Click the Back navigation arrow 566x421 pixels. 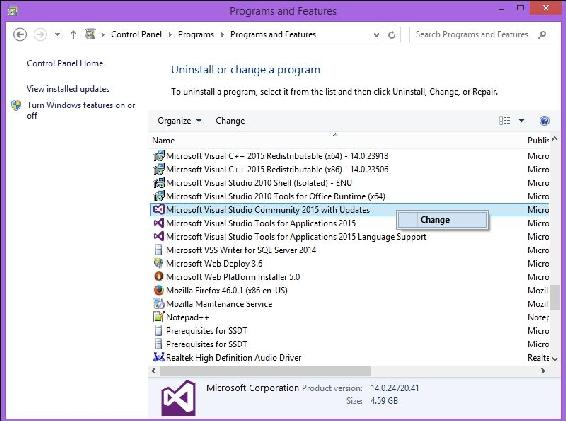click(x=20, y=35)
